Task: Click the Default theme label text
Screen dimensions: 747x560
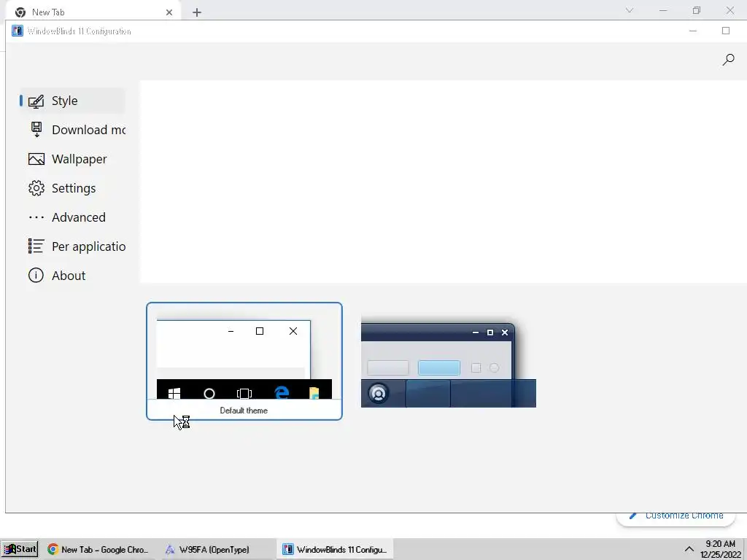Action: coord(244,411)
